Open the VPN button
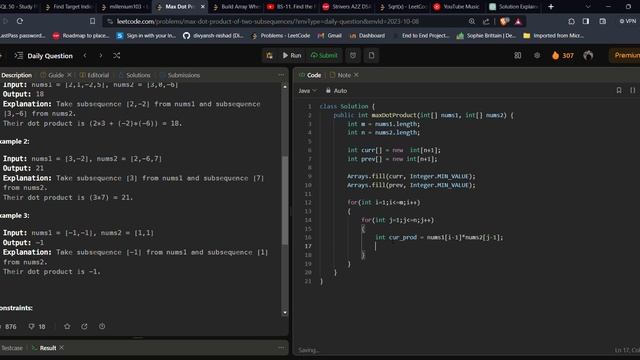This screenshot has width=640, height=360. pyautogui.click(x=628, y=21)
